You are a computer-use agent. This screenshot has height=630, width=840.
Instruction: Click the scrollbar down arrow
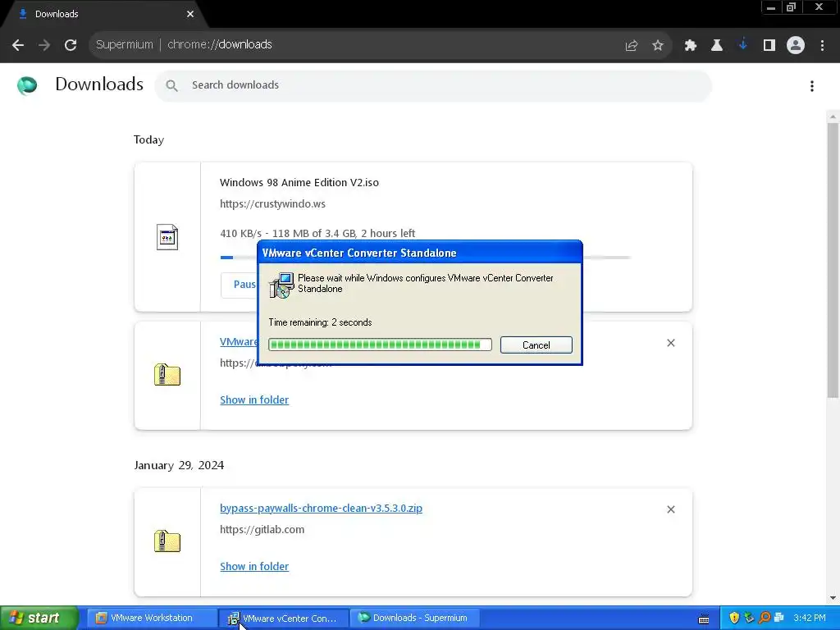833,598
